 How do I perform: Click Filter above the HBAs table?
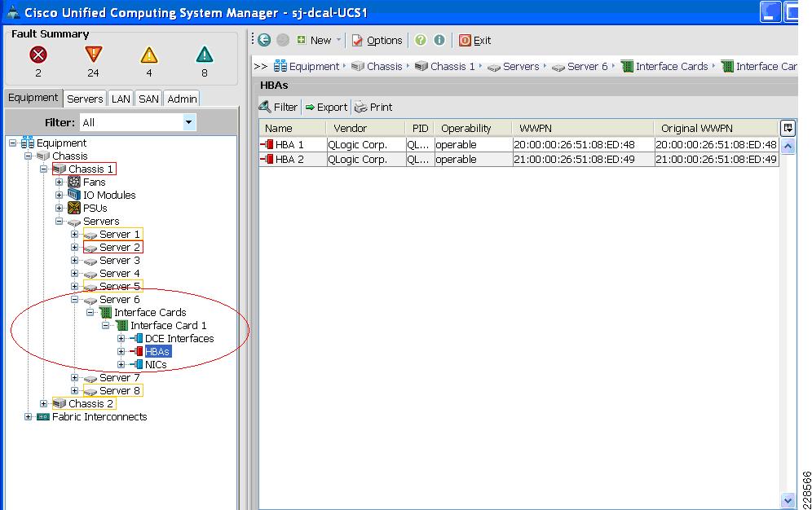pyautogui.click(x=279, y=107)
